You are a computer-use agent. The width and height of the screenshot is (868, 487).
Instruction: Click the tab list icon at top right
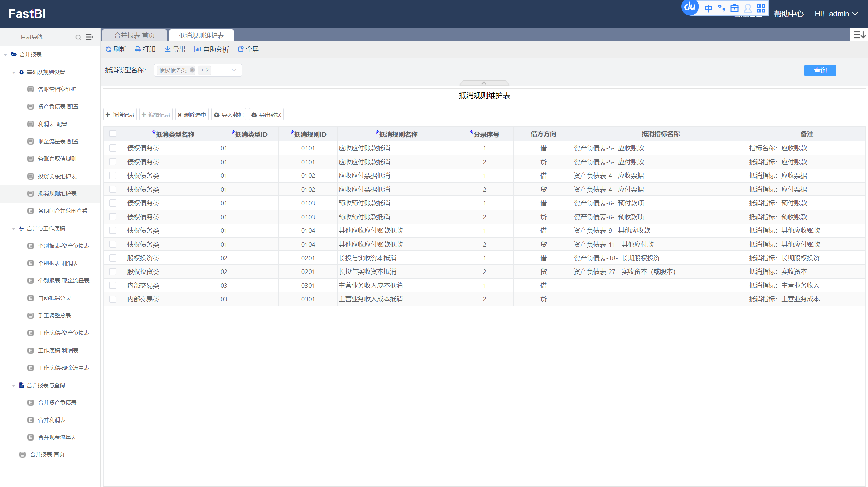point(859,35)
